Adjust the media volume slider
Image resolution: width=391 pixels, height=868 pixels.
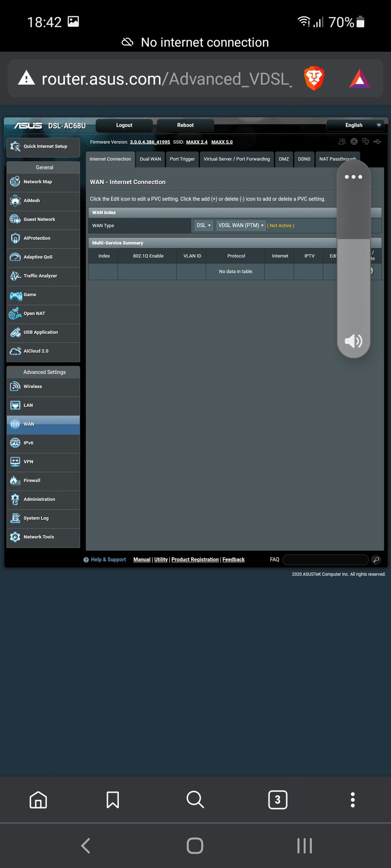click(x=354, y=259)
